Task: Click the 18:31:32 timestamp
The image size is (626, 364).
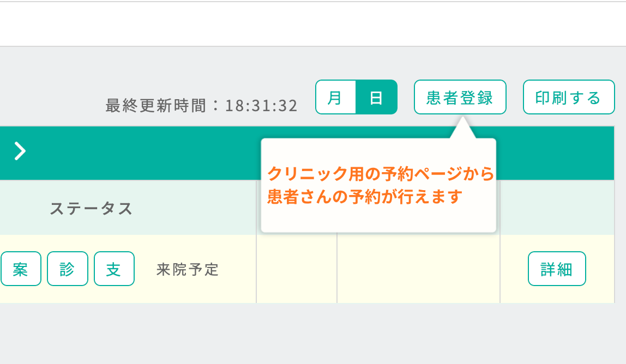Action: (262, 106)
